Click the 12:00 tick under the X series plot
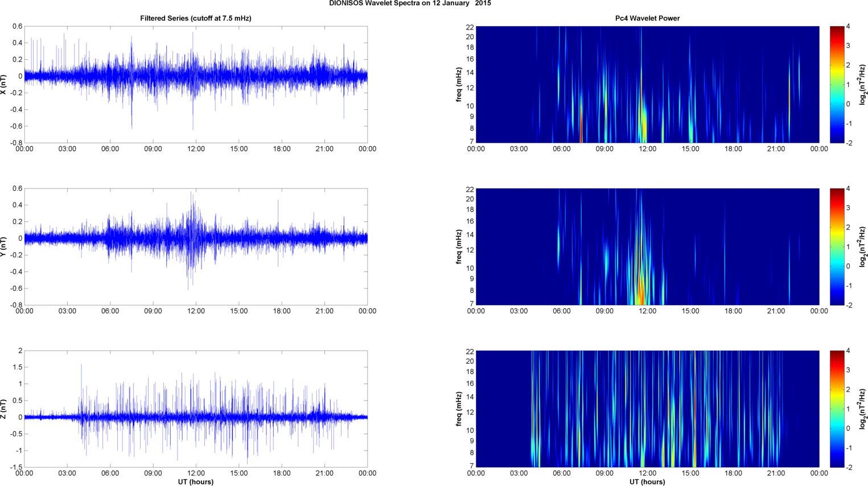Screen dimensions: 868x486 [196, 149]
